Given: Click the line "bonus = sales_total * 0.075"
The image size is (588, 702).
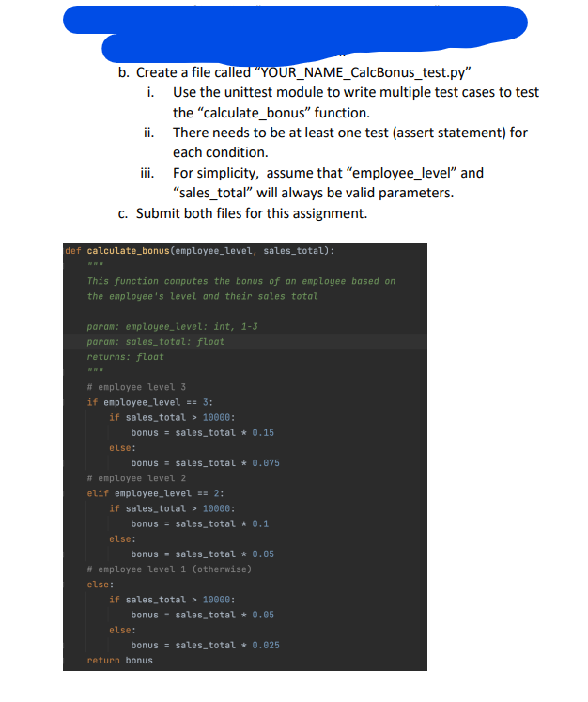Looking at the screenshot, I should click(x=205, y=463).
